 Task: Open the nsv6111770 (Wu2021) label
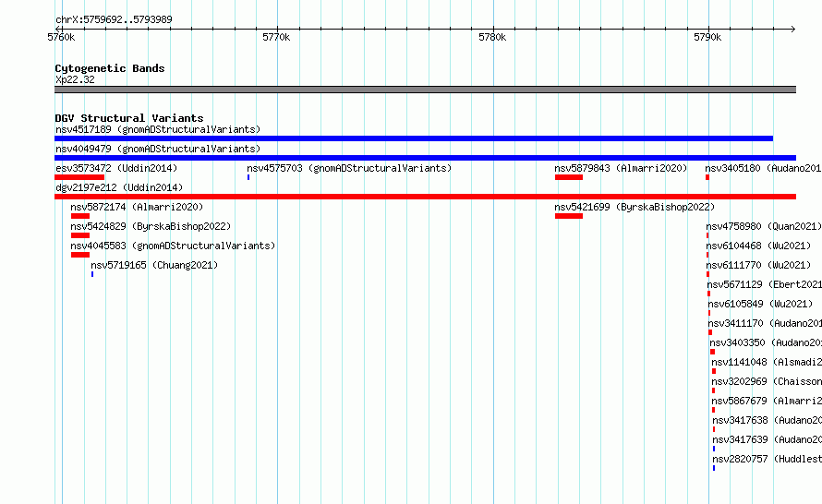[x=758, y=265]
